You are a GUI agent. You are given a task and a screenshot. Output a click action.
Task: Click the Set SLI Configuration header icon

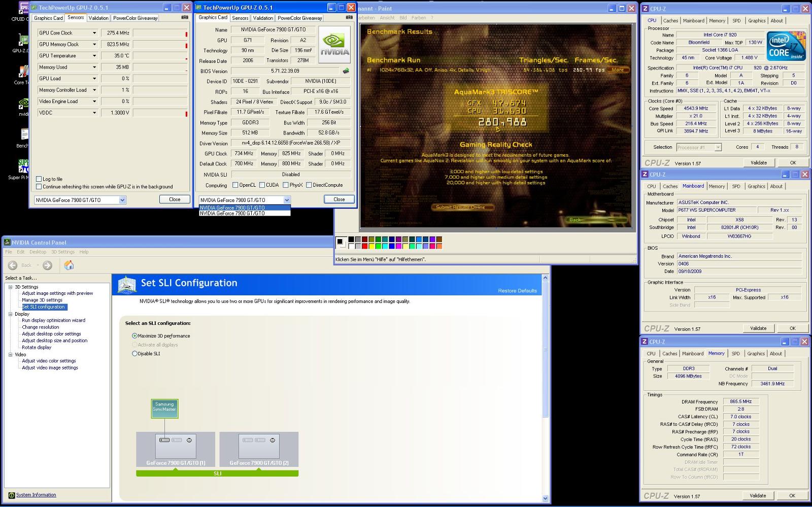coord(127,284)
